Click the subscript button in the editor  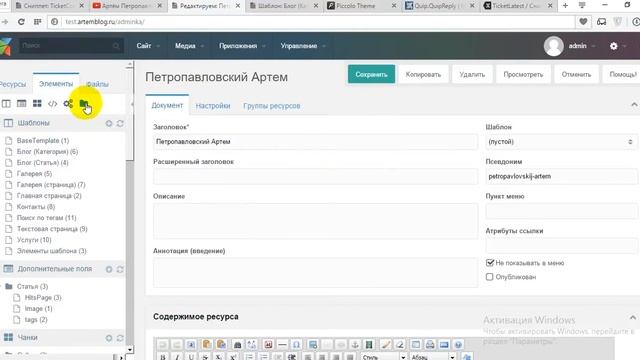[x=219, y=357]
